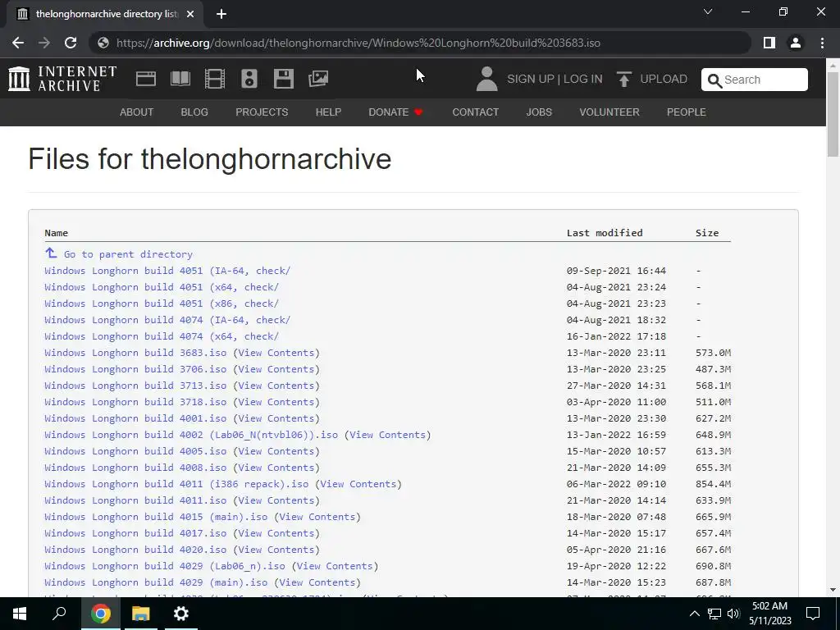
Task: Open taskbar search magnifier
Action: (59, 614)
